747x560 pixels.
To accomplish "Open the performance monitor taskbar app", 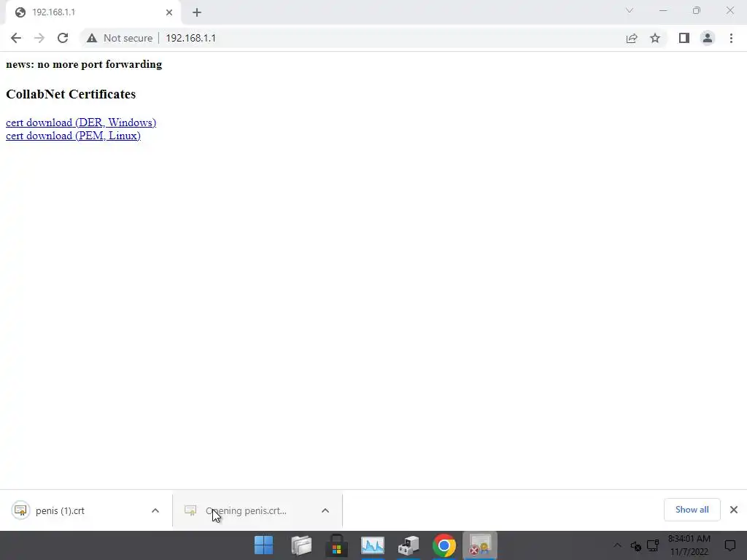I will pyautogui.click(x=373, y=545).
